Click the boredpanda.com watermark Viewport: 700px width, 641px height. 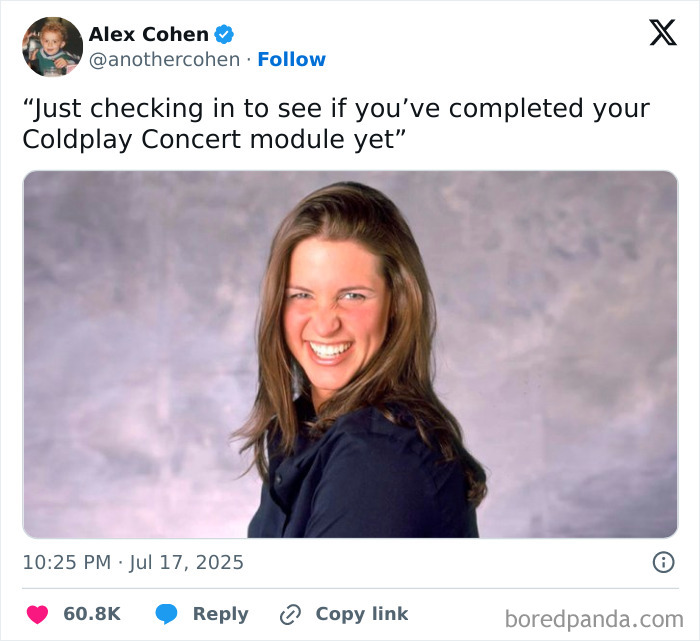click(594, 619)
